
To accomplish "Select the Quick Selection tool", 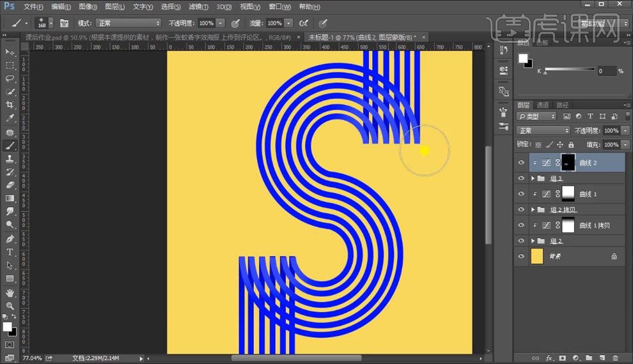I will 10,92.
